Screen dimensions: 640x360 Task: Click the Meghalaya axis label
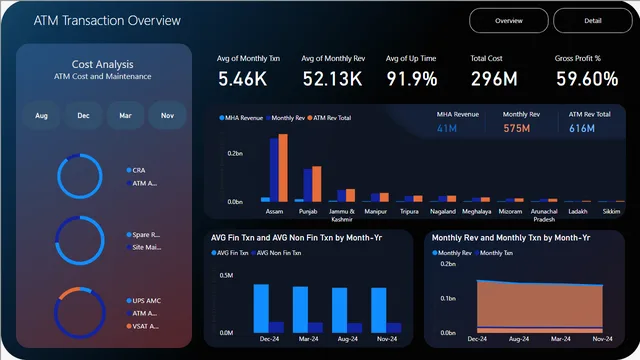476,211
